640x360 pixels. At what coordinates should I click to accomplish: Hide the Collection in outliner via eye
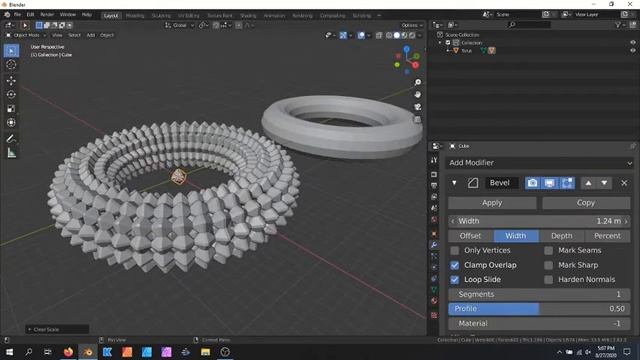pyautogui.click(x=633, y=42)
